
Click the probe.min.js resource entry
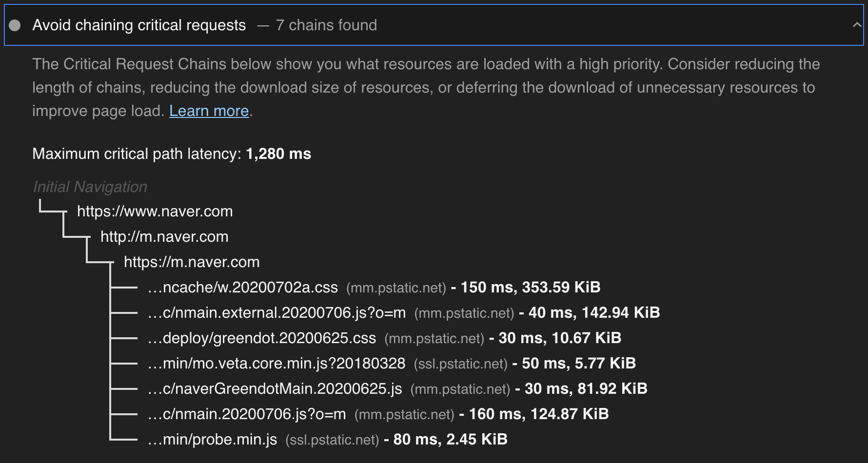click(x=212, y=440)
